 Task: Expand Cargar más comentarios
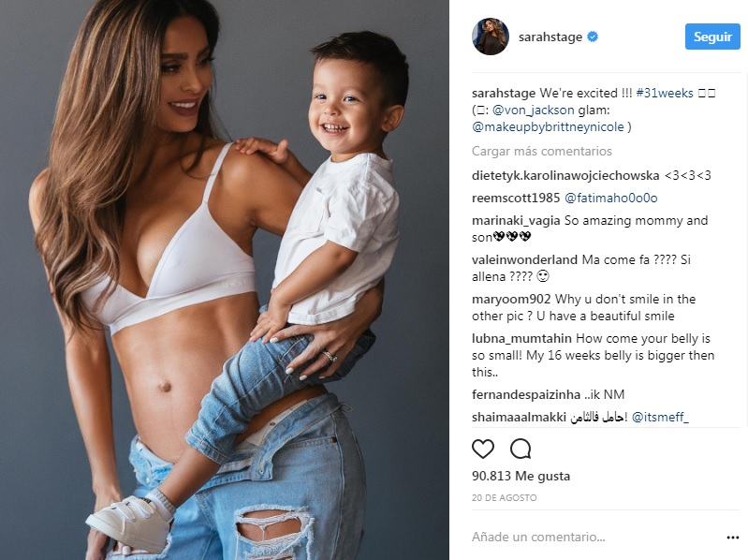[x=542, y=151]
